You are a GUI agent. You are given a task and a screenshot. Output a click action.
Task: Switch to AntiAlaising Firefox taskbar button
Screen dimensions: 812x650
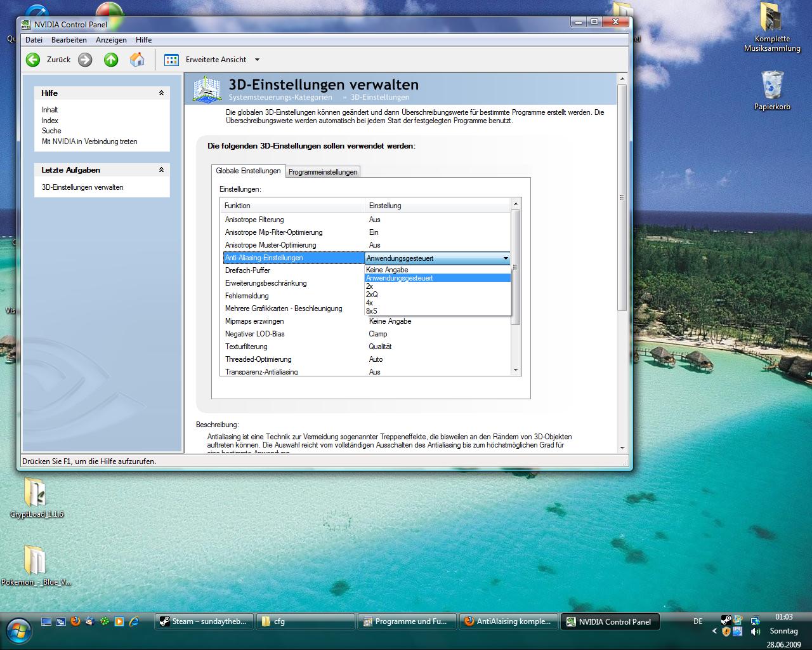pos(509,621)
